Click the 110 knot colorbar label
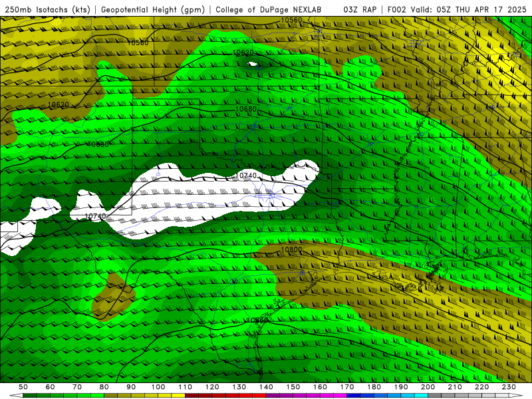The height and width of the screenshot is (399, 532). [x=186, y=387]
